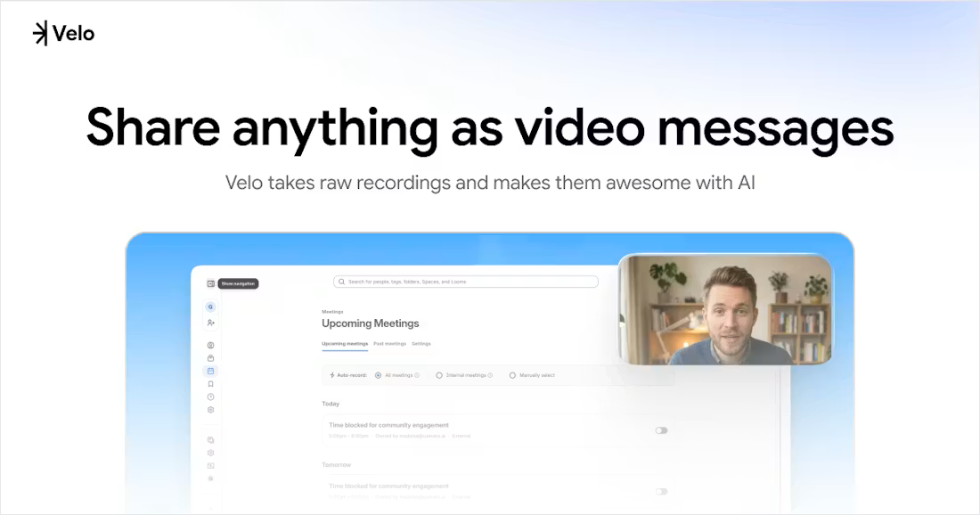This screenshot has width=980, height=515.
Task: Click the info icon beside All meetings
Action: 417,376
